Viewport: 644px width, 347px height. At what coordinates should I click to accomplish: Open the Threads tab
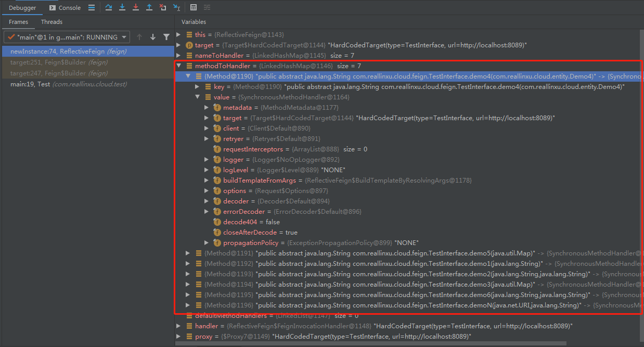[51, 22]
